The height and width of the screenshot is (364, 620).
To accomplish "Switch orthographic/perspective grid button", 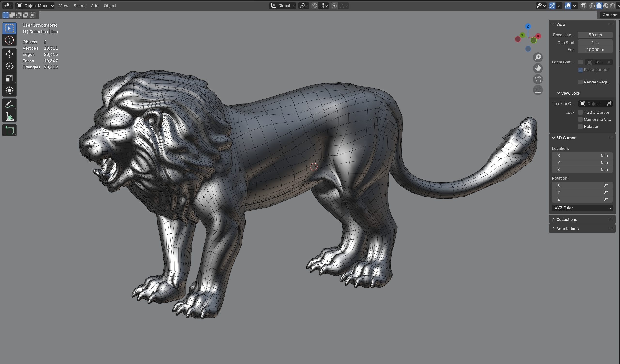I will tap(538, 90).
